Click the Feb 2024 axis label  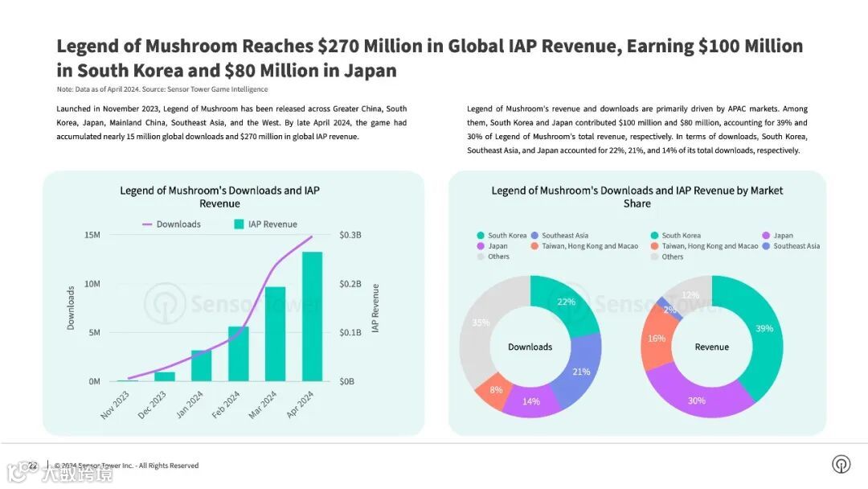(x=226, y=405)
